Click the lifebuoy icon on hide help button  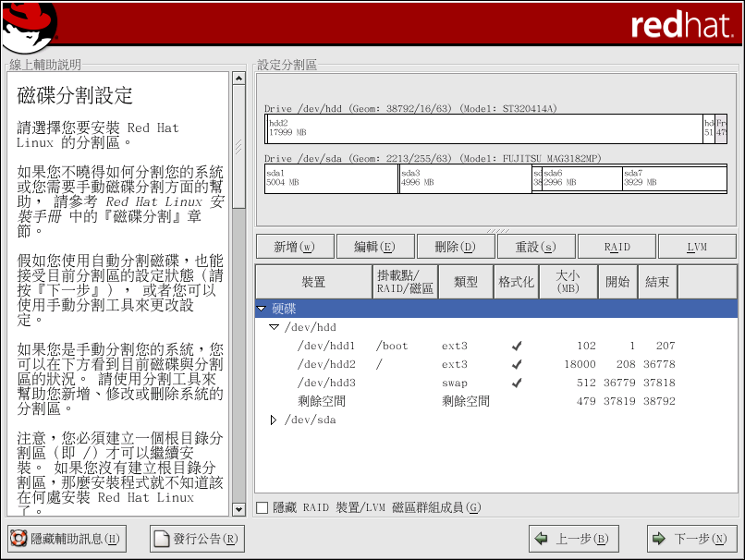pyautogui.click(x=18, y=539)
